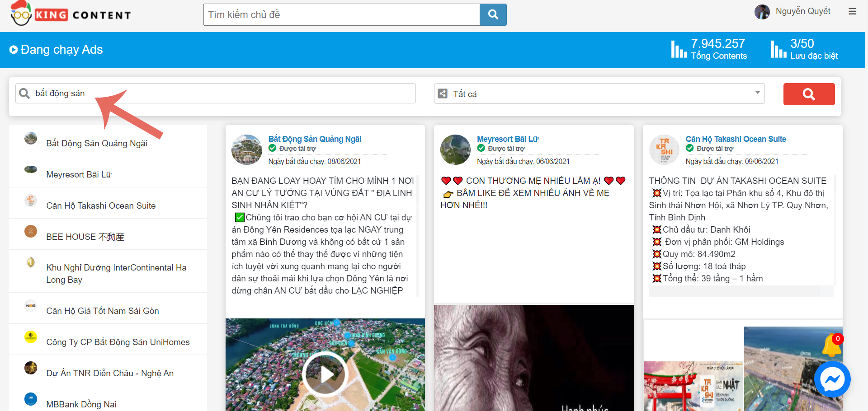Click sidebar avatar of BEE HOUSE
This screenshot has width=868, height=411.
[x=31, y=231]
